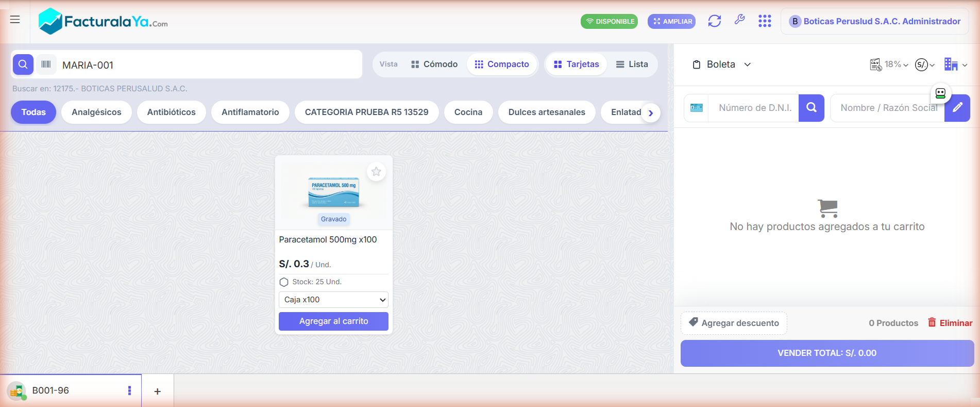Select the Todas category tab
980x407 pixels.
click(x=33, y=112)
